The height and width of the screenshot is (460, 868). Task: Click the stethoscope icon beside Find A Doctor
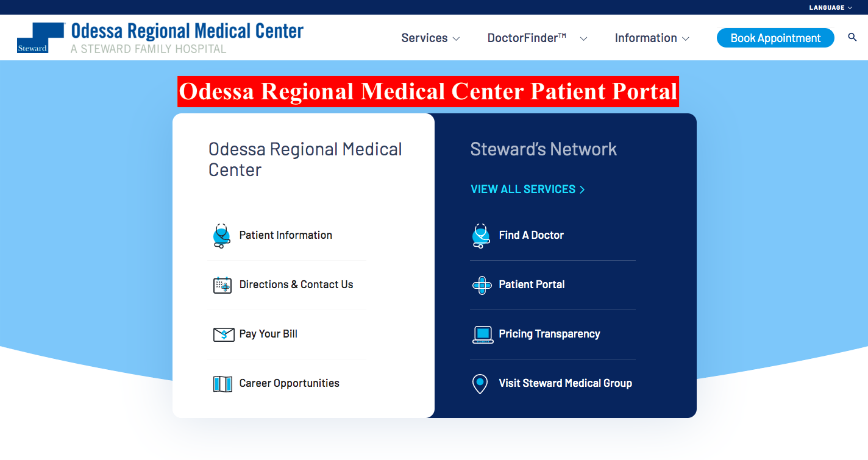482,236
